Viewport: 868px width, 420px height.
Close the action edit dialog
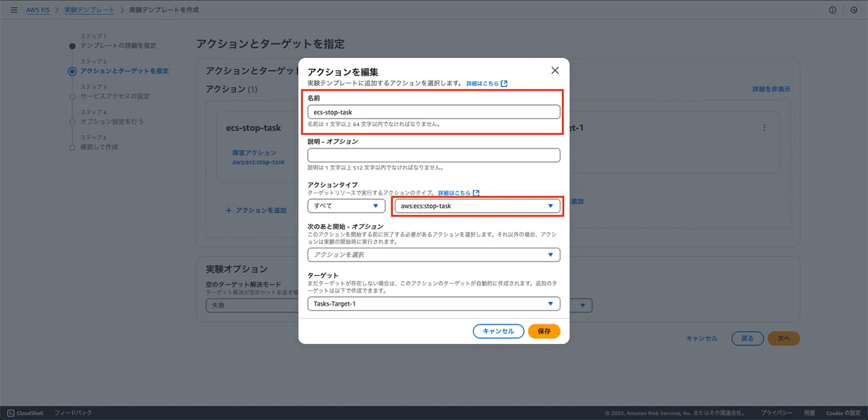tap(555, 70)
